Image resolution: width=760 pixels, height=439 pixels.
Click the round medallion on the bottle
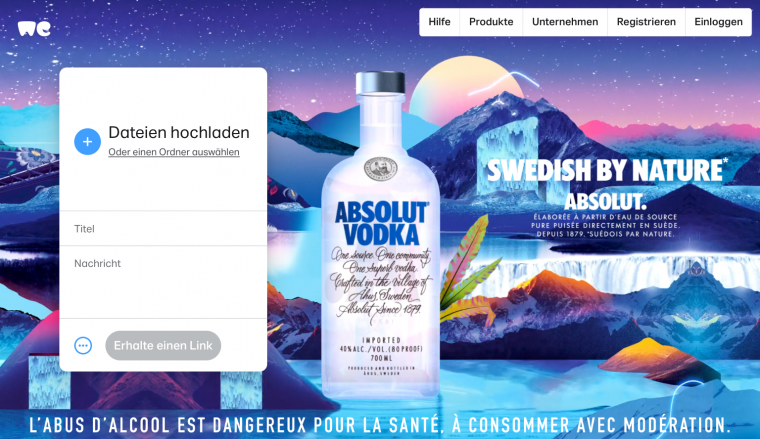[380, 169]
